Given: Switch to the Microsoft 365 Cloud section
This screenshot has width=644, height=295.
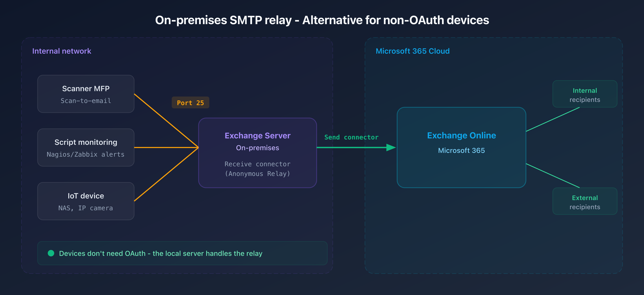Looking at the screenshot, I should tap(413, 51).
